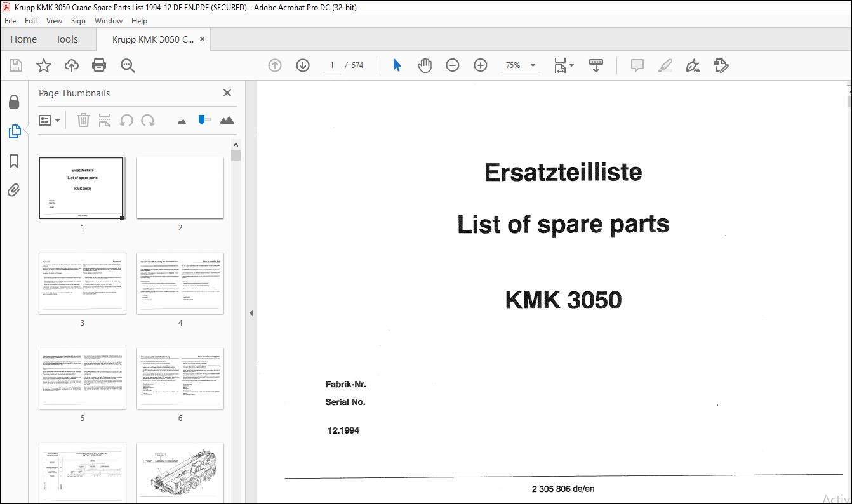852x504 pixels.
Task: Click the 'KMK 3050' title text
Action: pos(563,300)
